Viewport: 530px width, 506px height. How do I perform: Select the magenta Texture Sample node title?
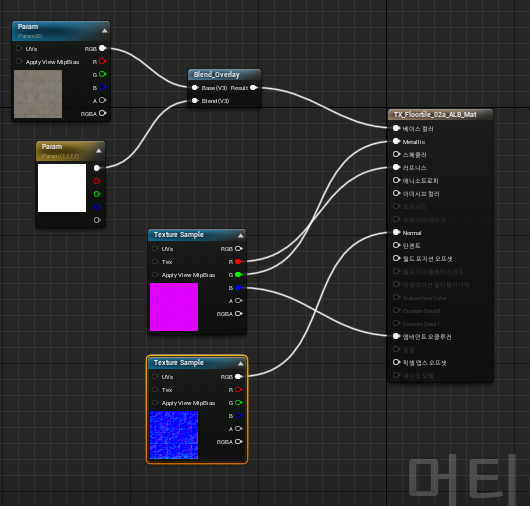tap(179, 235)
